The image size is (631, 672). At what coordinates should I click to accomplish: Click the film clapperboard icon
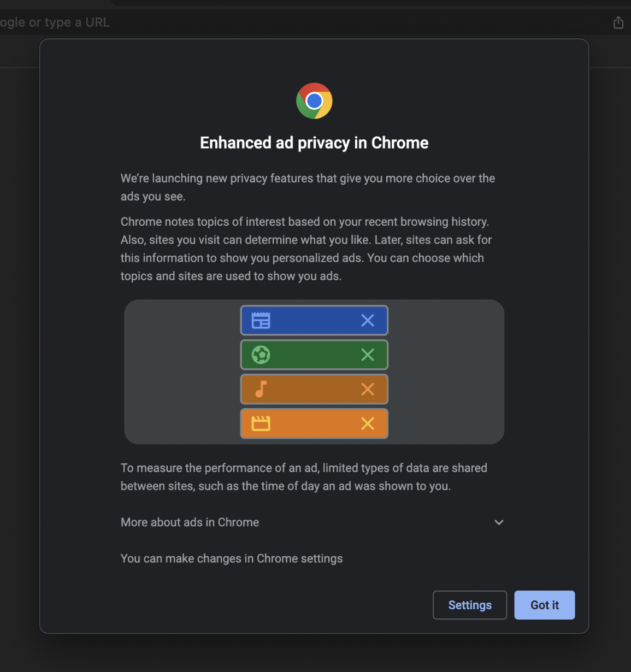point(261,423)
